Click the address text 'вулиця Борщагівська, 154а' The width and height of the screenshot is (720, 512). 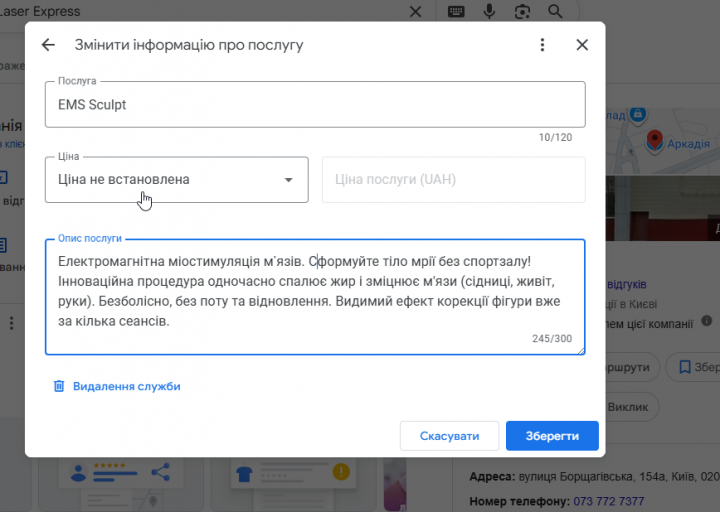[x=592, y=477]
